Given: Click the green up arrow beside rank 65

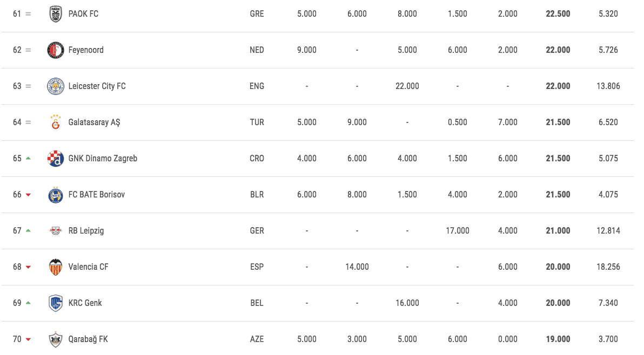Looking at the screenshot, I should [x=28, y=158].
